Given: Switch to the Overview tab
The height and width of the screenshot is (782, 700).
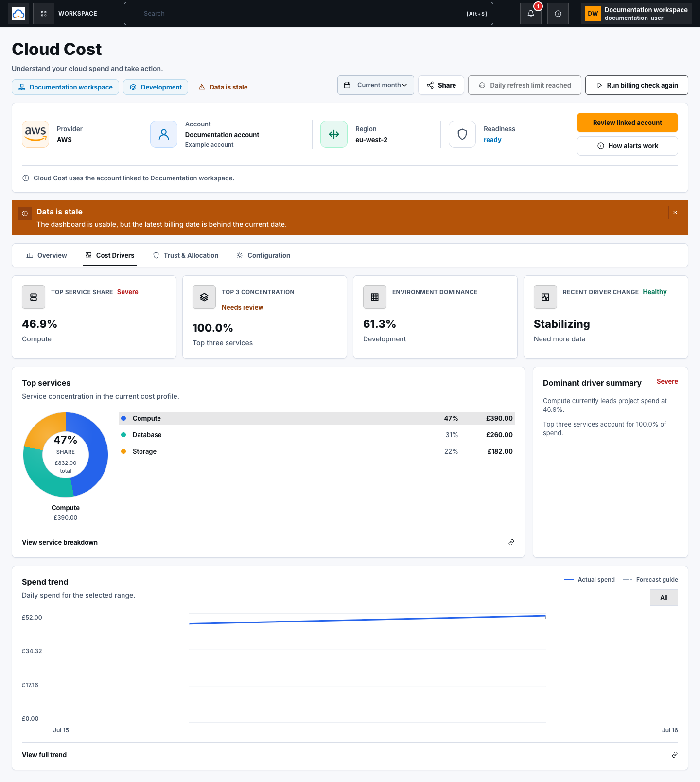Looking at the screenshot, I should 47,255.
